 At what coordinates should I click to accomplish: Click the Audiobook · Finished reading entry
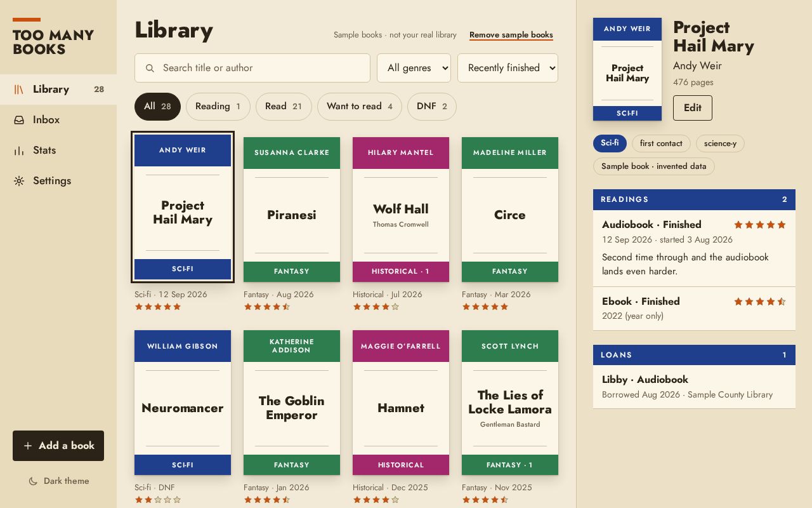coord(694,248)
